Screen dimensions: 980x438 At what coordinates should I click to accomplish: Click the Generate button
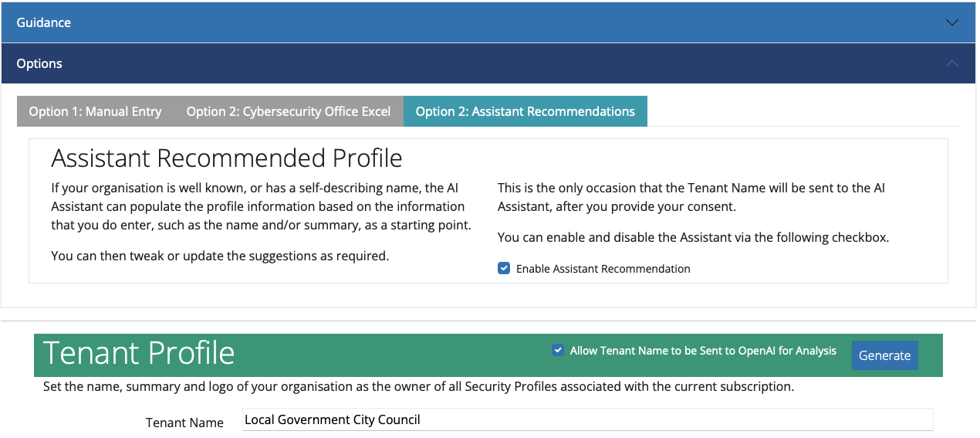pos(884,355)
